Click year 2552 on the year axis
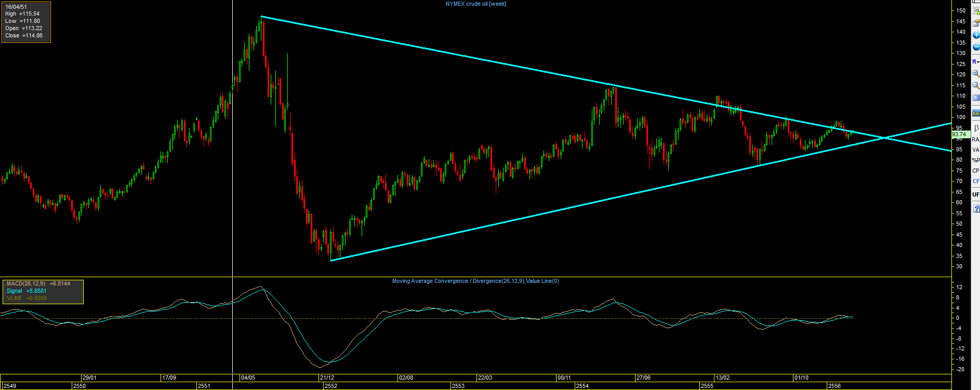The image size is (980, 390). tap(330, 386)
